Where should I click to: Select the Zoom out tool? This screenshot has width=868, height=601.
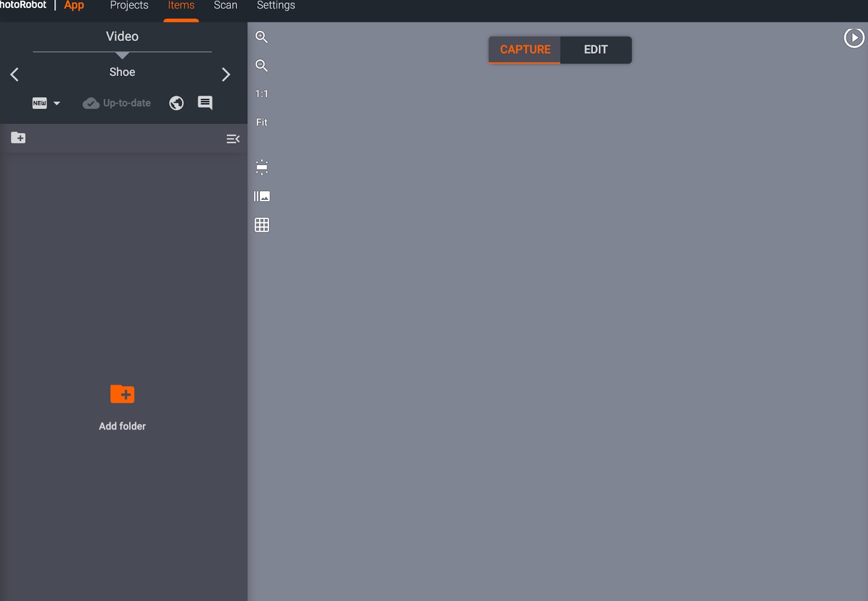point(261,66)
